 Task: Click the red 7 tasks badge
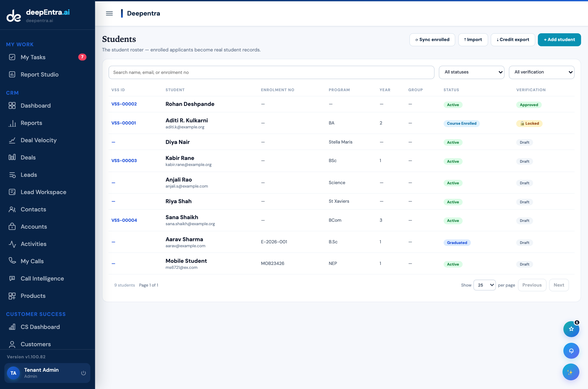pyautogui.click(x=82, y=57)
